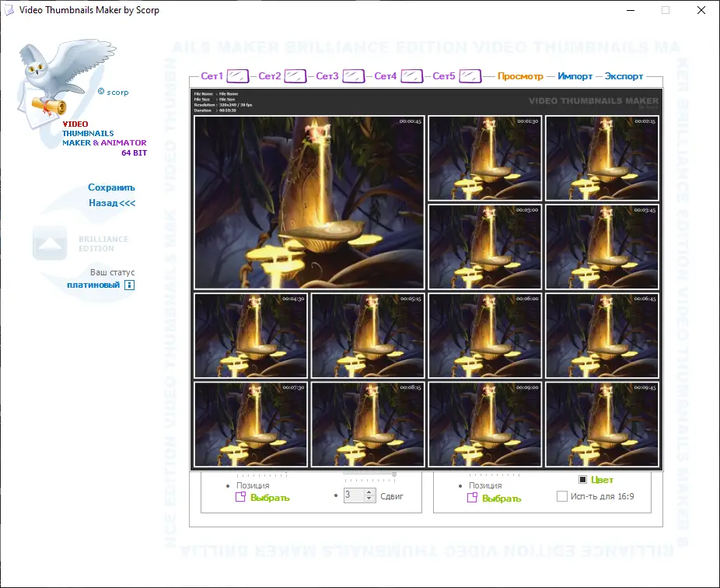Click the slider handle above Сдвиг
Viewport: 720px width, 588px height.
pos(394,474)
